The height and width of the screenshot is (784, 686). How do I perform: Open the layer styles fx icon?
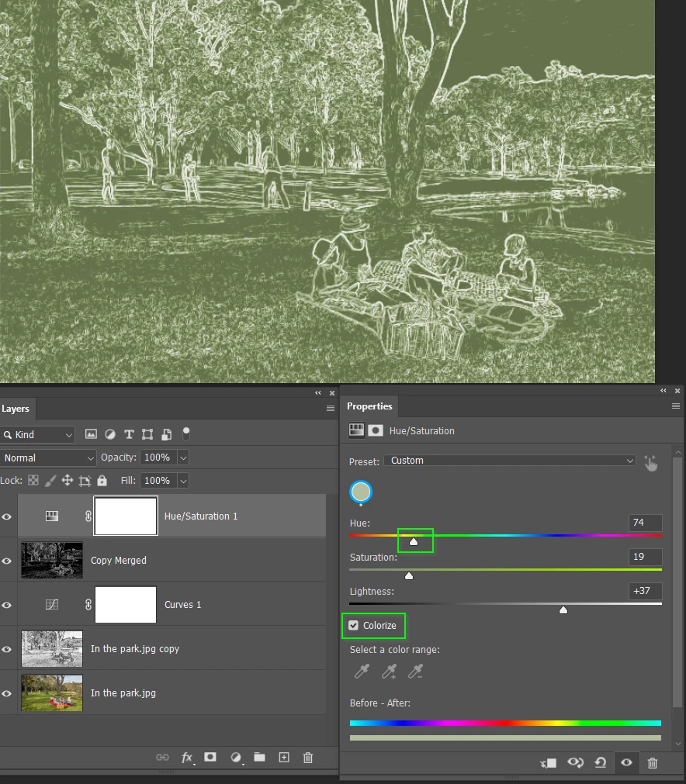tap(187, 758)
